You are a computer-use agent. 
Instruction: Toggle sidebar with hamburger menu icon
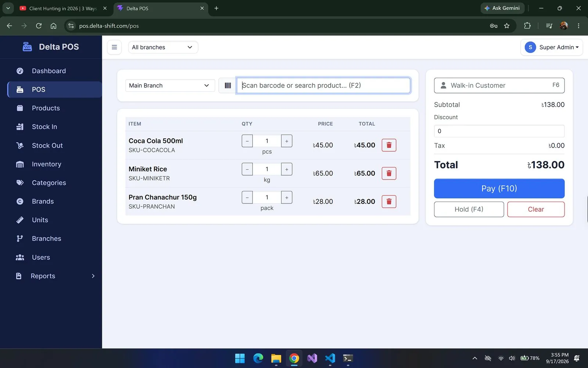(x=114, y=47)
